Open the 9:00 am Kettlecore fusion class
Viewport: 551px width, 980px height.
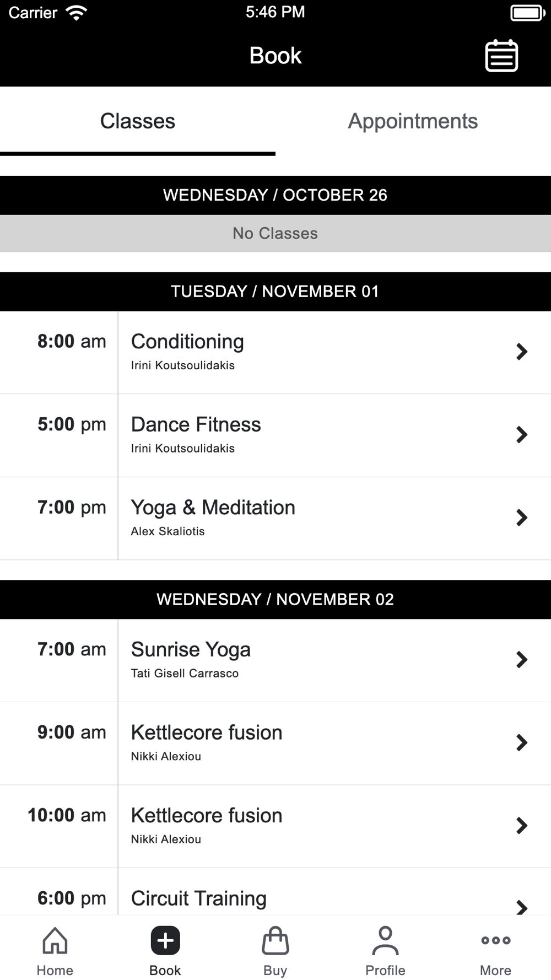(x=275, y=743)
